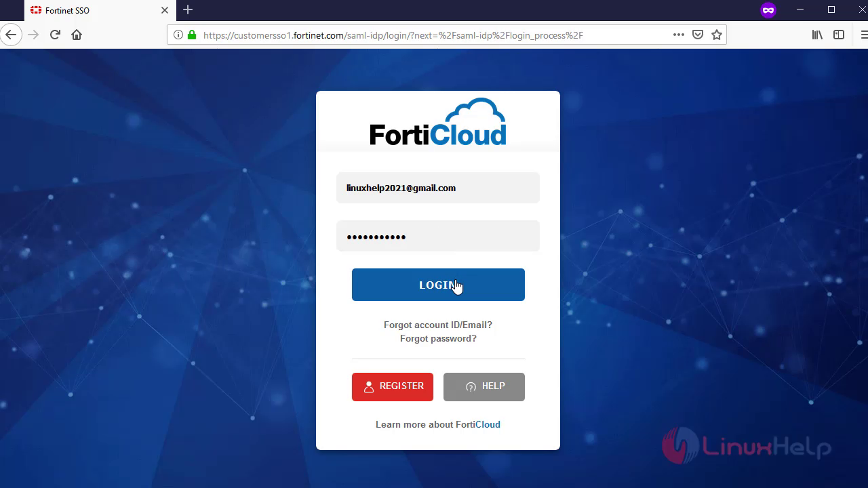
Task: Save page to Pocket
Action: [x=698, y=35]
